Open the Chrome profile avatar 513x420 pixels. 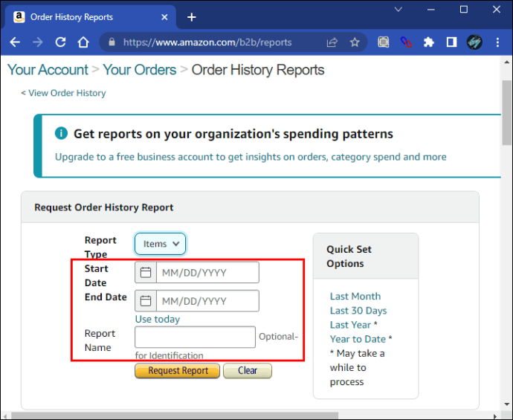(474, 42)
